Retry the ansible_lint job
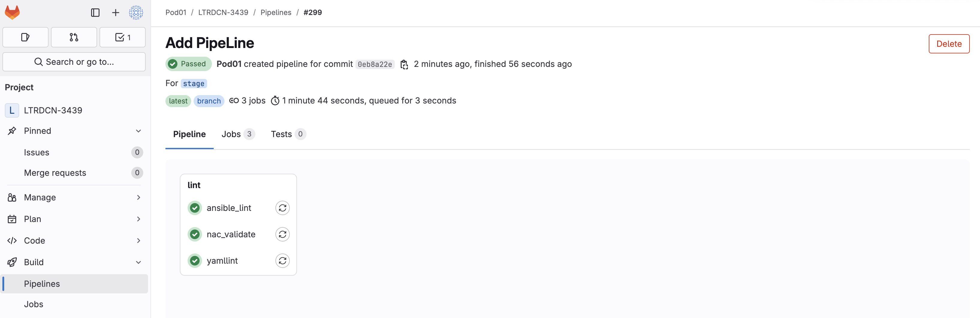 point(282,208)
